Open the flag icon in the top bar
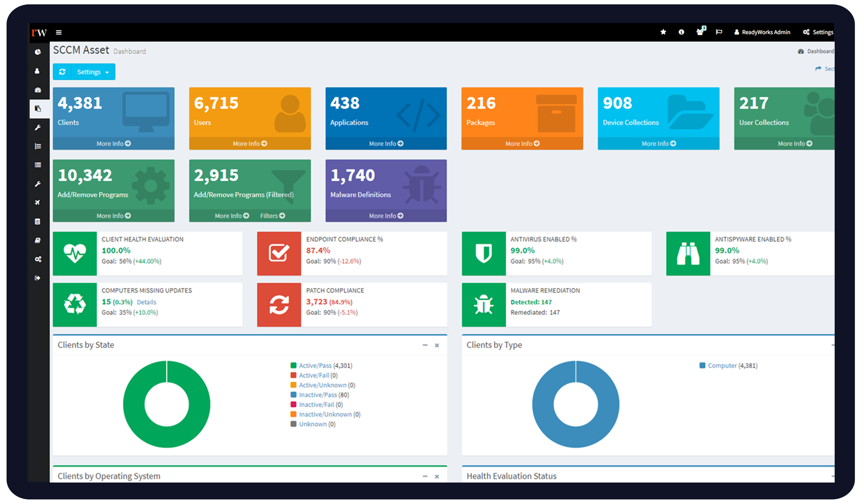The width and height of the screenshot is (864, 504). pos(719,32)
